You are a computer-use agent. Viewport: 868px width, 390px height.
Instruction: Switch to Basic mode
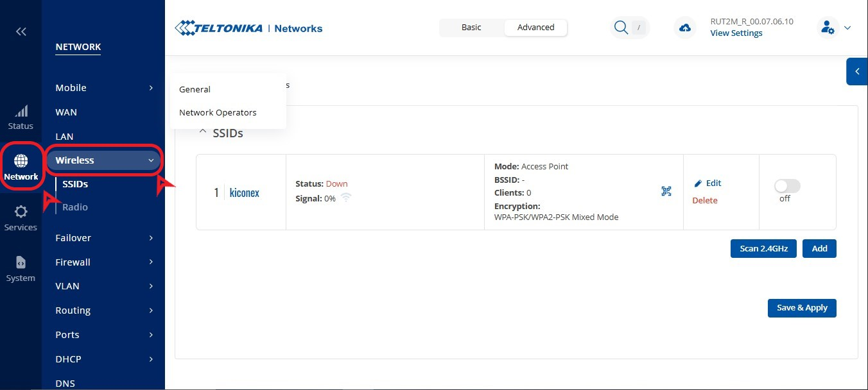471,28
